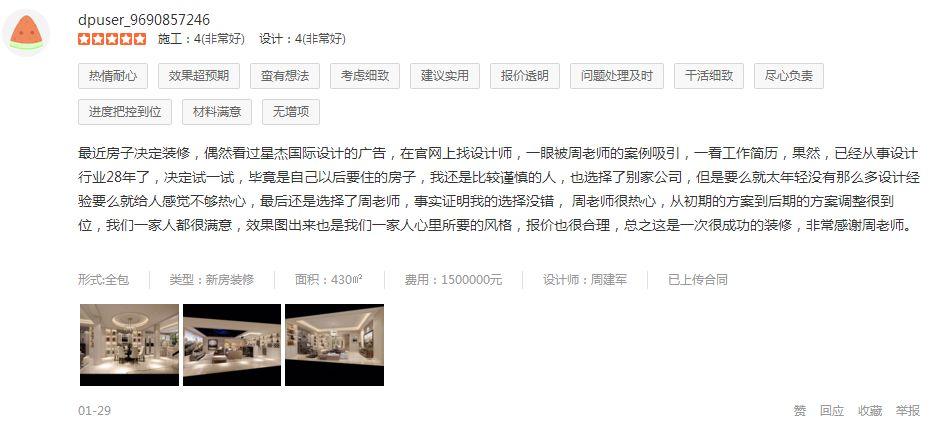
Task: Click the watermelon user avatar icon
Action: click(26, 33)
